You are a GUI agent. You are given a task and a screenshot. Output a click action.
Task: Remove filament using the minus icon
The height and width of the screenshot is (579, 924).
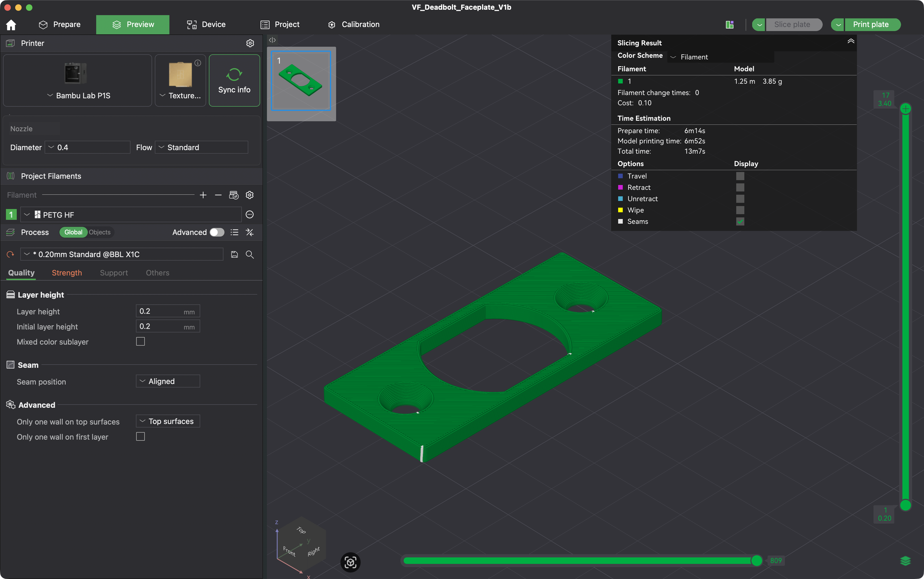[x=218, y=195]
